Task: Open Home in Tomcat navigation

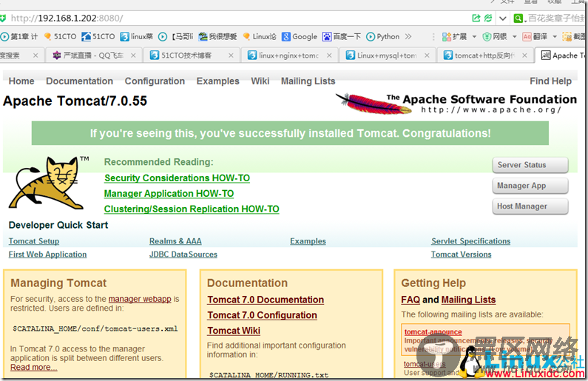Action: click(x=21, y=81)
